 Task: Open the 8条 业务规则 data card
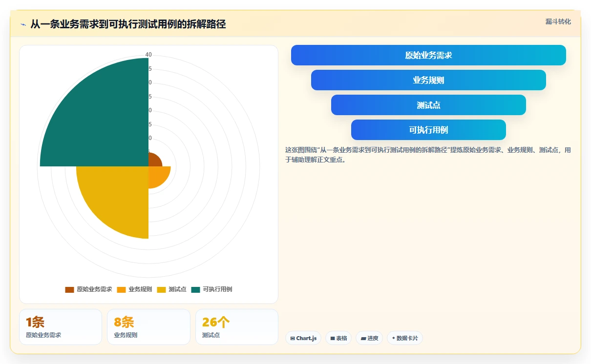point(148,327)
